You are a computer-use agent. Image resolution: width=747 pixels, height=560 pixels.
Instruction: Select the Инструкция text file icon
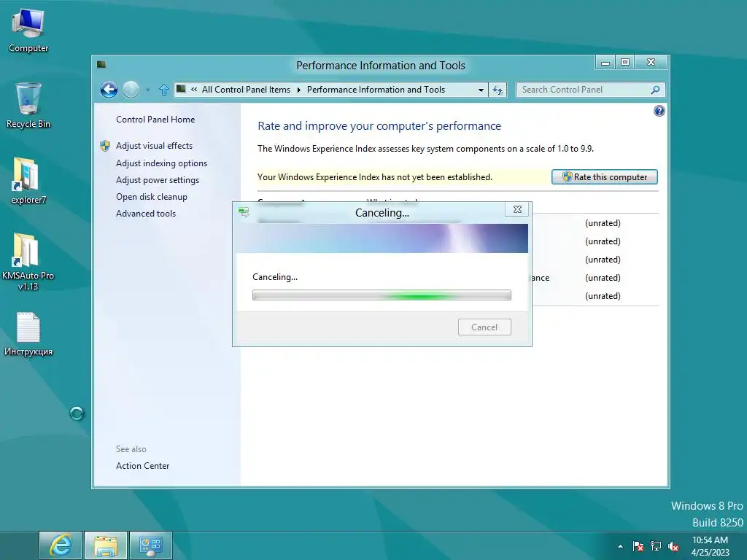28,334
